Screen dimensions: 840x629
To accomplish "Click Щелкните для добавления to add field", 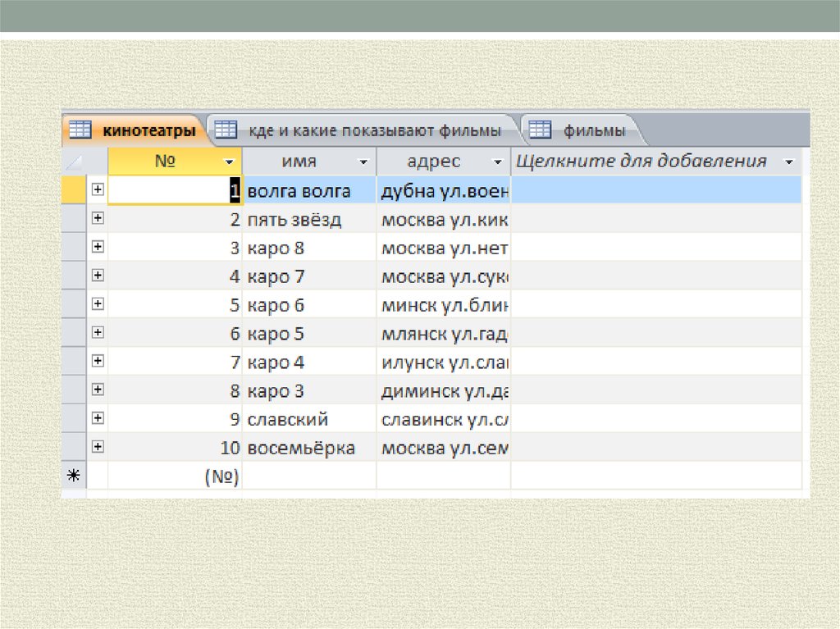I will click(x=640, y=162).
